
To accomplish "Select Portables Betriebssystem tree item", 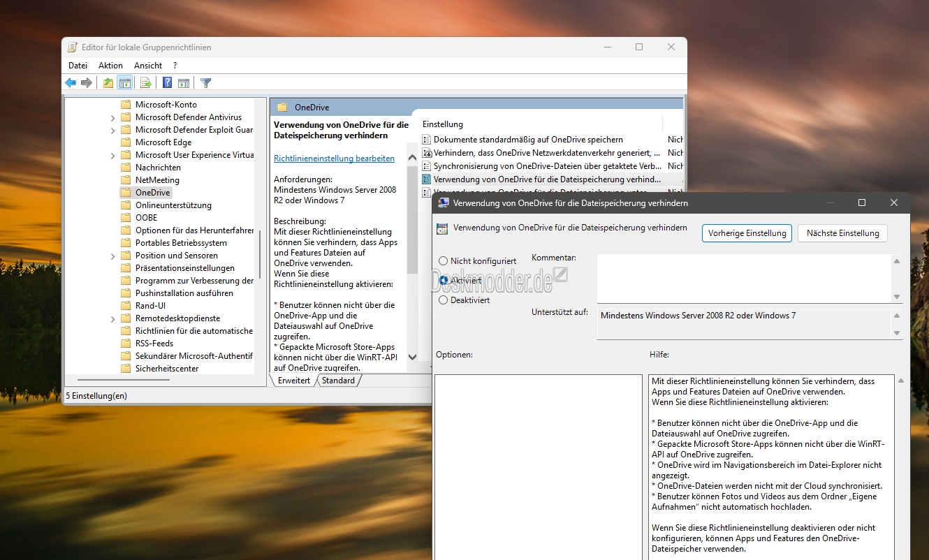I will pyautogui.click(x=181, y=243).
